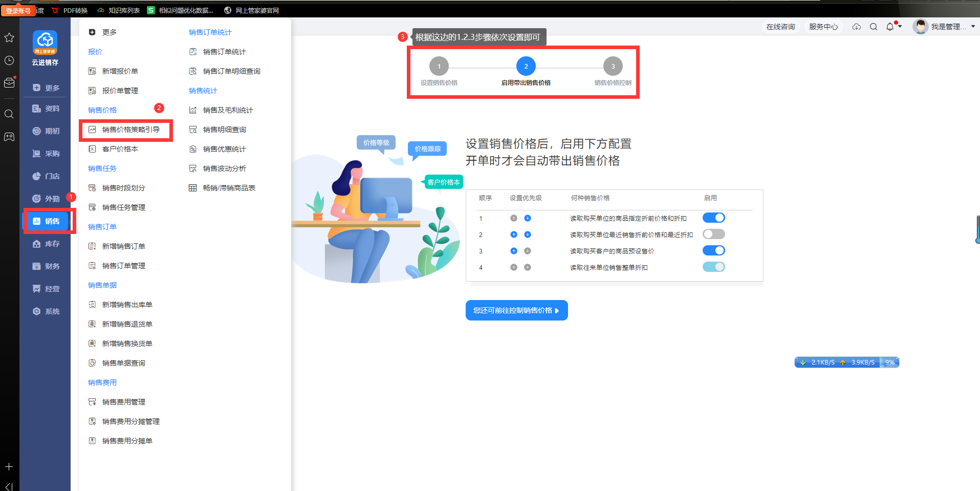
Task: Expand the admin user account dropdown
Action: coord(972,27)
